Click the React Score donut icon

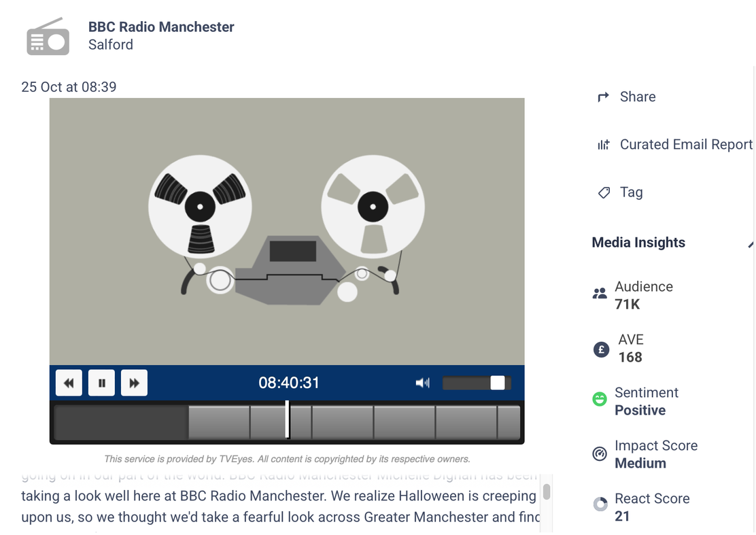tap(600, 504)
